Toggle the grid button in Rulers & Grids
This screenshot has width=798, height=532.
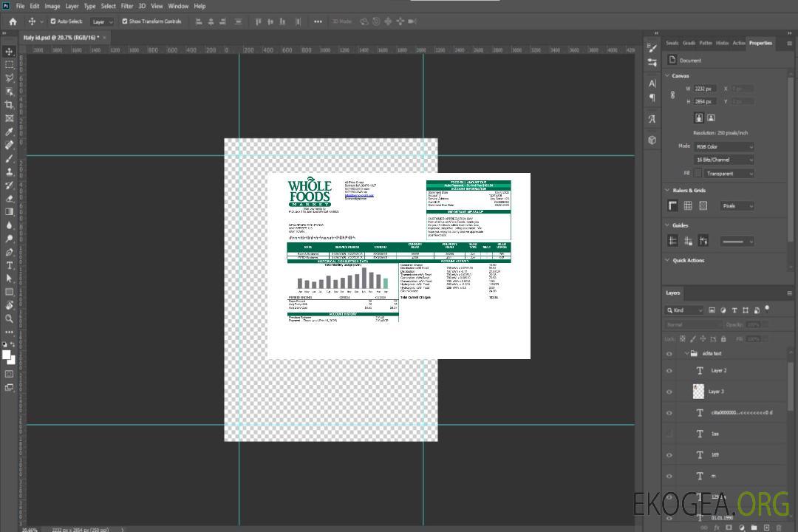(x=688, y=205)
